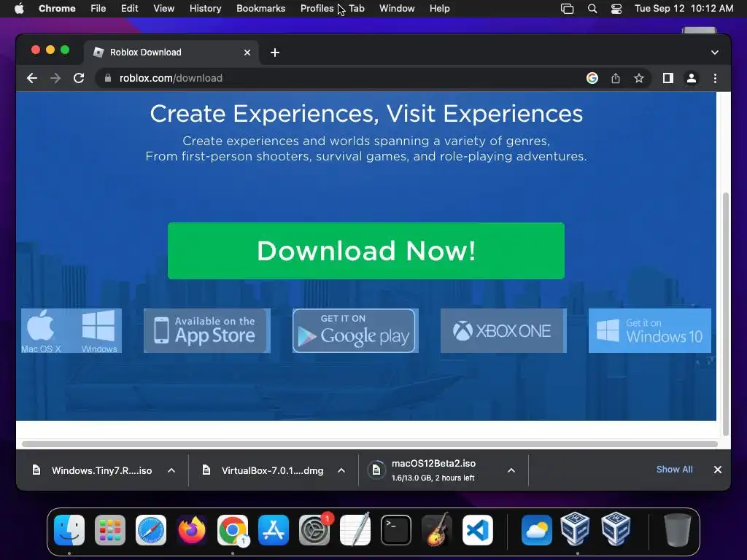Open the Trash from the dock

point(678,530)
